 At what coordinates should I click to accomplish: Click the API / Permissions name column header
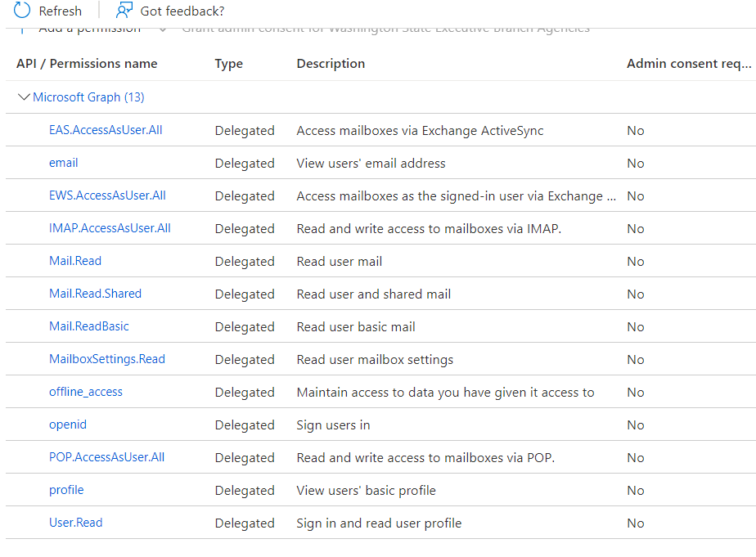pyautogui.click(x=85, y=63)
